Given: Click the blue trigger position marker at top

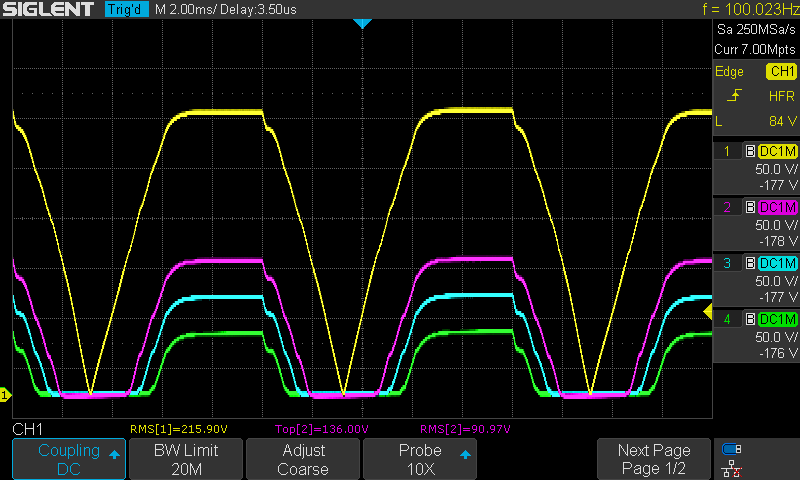Looking at the screenshot, I should coord(362,23).
